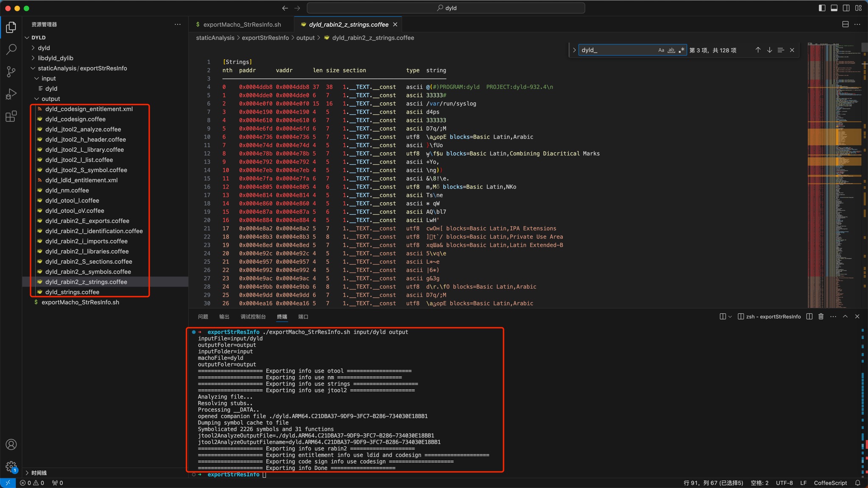
Task: Click the settings gear icon in sidebar
Action: pos(11,466)
